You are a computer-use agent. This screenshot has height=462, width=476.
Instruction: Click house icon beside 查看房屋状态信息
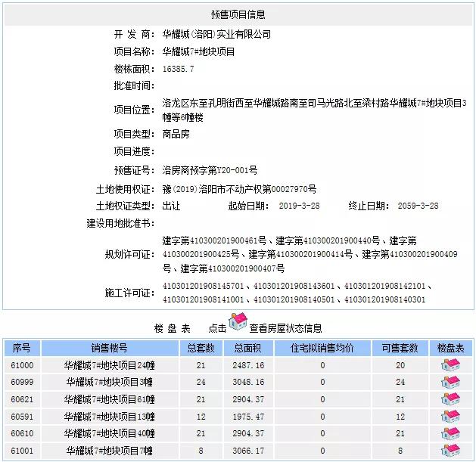pos(238,322)
